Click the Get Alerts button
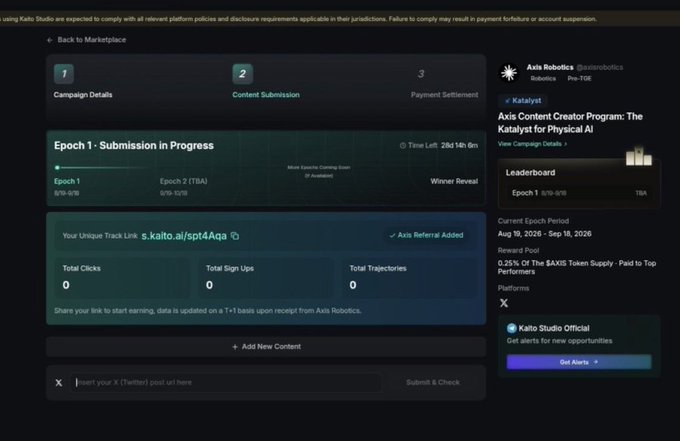This screenshot has height=441, width=680. coord(579,362)
